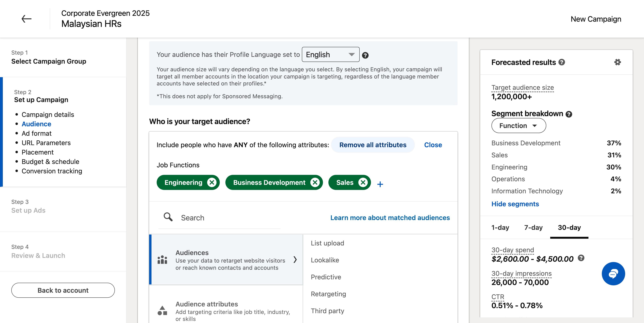Click the New Campaign label
This screenshot has height=323, width=644.
[596, 19]
